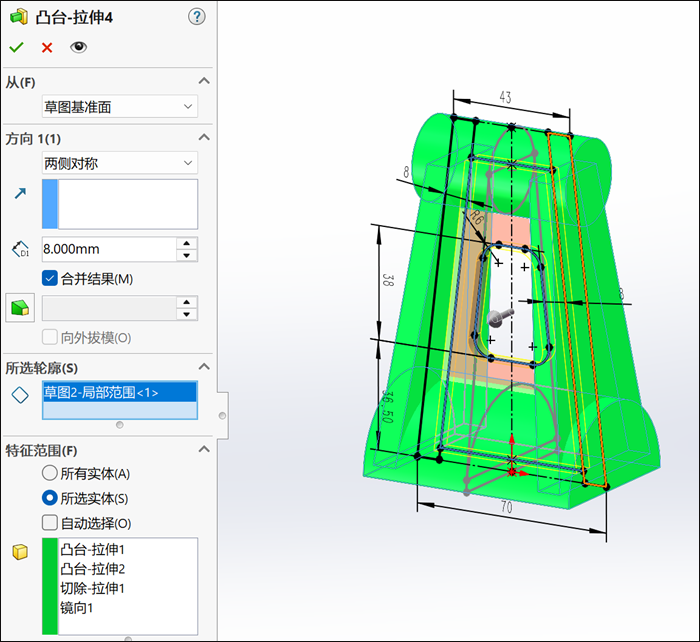Click the D1 depth dimension icon
Image resolution: width=700 pixels, height=642 pixels.
(20, 249)
